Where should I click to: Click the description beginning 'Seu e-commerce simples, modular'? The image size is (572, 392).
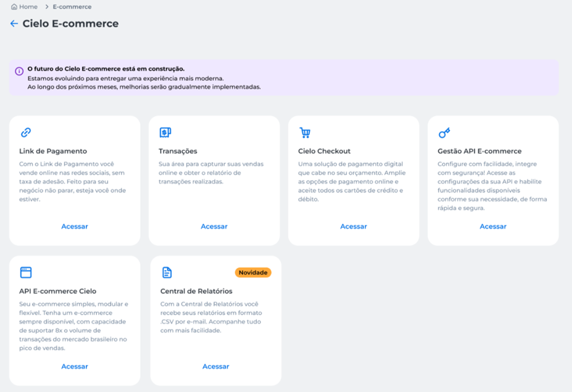pyautogui.click(x=74, y=326)
